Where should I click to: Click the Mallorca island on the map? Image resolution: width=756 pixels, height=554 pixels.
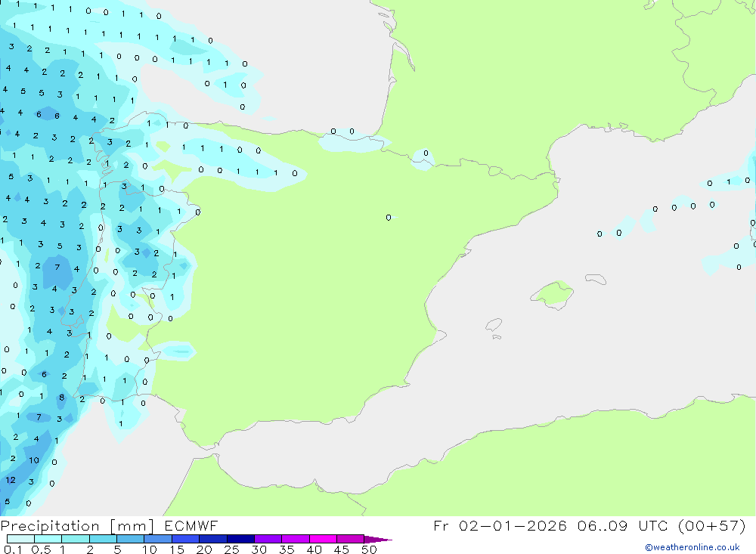[x=553, y=295]
